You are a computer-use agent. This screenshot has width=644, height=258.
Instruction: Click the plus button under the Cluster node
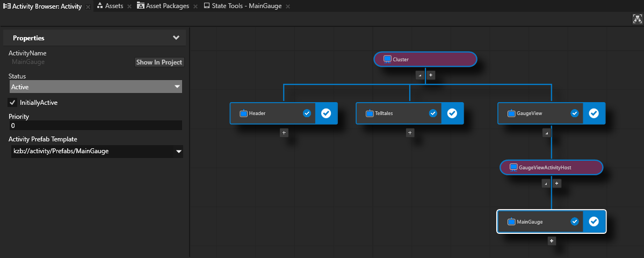pyautogui.click(x=431, y=75)
